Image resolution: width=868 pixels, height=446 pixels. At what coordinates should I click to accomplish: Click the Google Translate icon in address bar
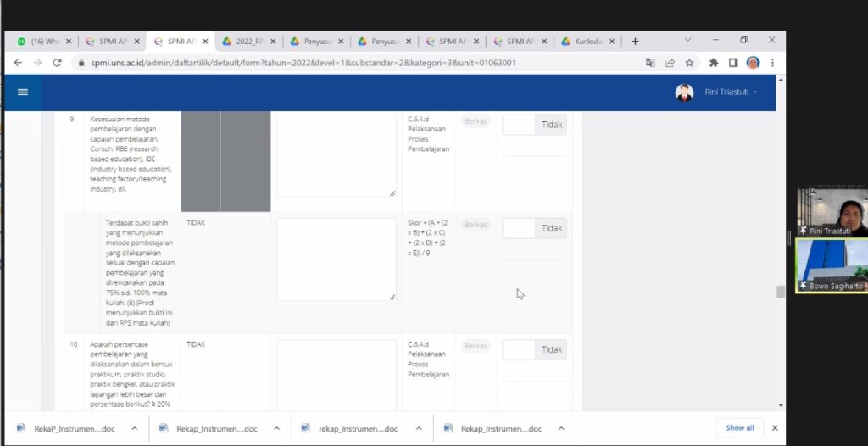point(650,63)
